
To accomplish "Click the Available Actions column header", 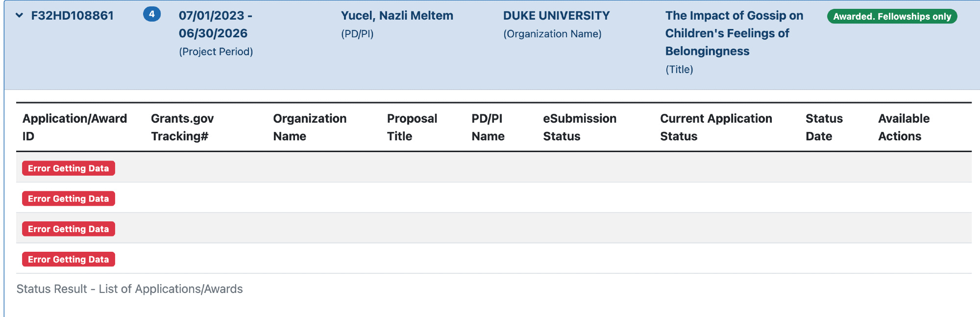I will coord(904,127).
